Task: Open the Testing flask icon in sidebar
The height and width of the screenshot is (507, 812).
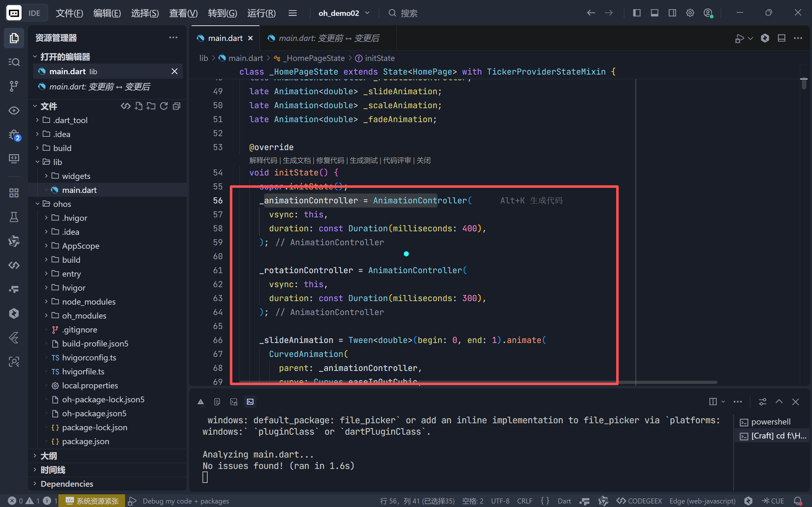Action: [x=14, y=217]
